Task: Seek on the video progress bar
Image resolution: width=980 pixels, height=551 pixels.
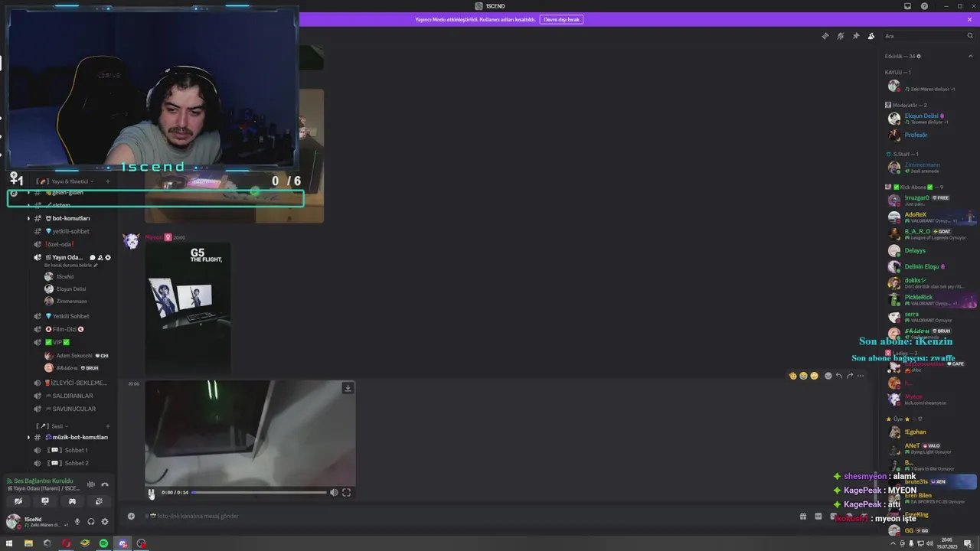Action: click(259, 493)
